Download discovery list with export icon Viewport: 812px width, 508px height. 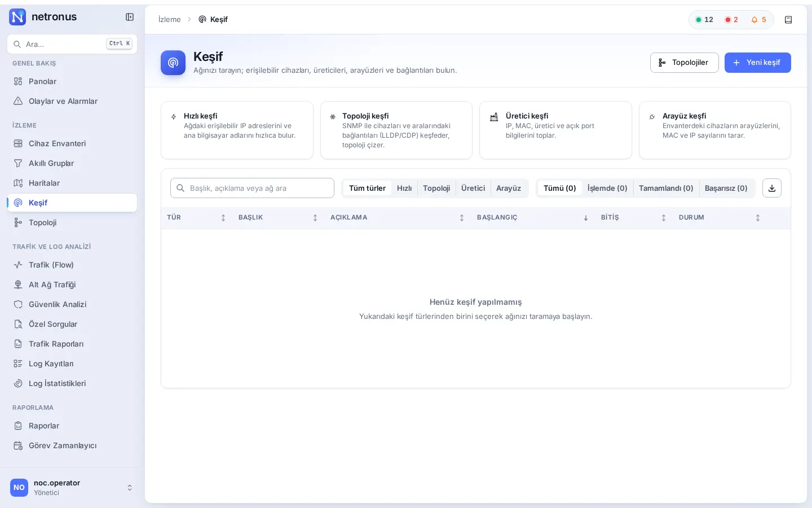772,188
